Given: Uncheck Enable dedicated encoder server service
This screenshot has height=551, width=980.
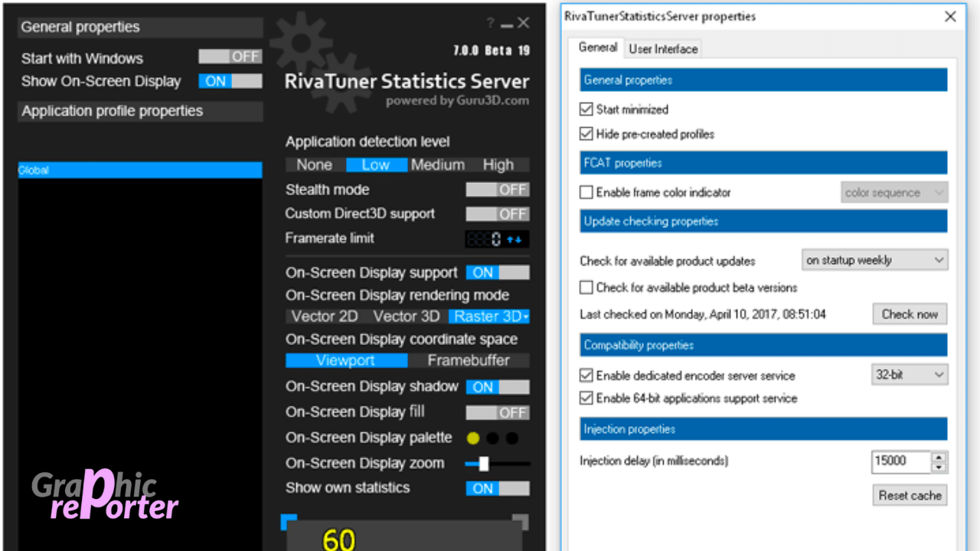Looking at the screenshot, I should 586,376.
